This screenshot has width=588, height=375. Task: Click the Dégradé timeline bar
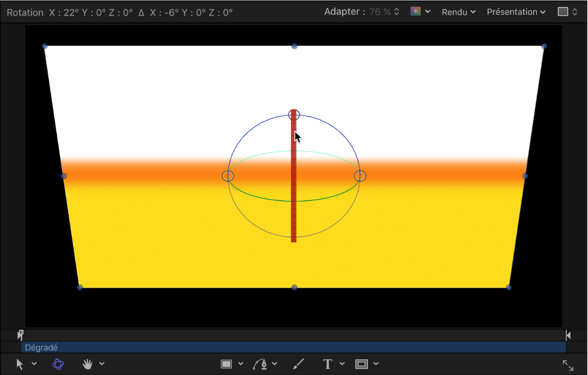coord(293,348)
